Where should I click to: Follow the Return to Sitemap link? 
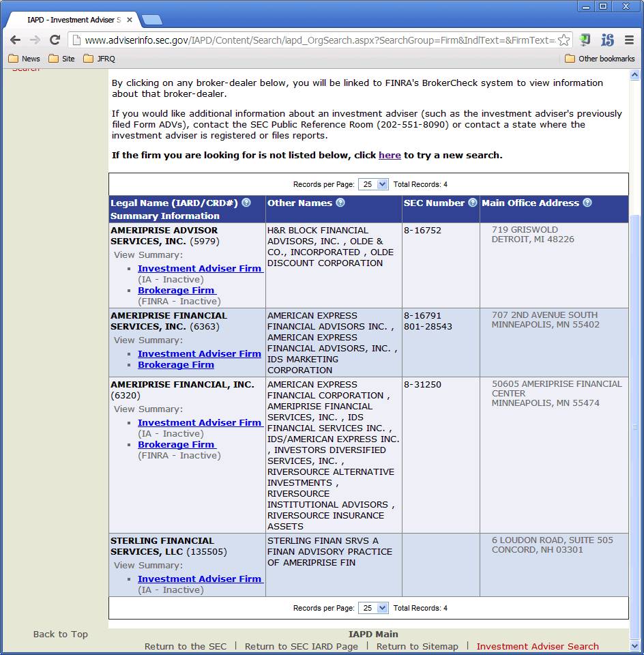[418, 646]
